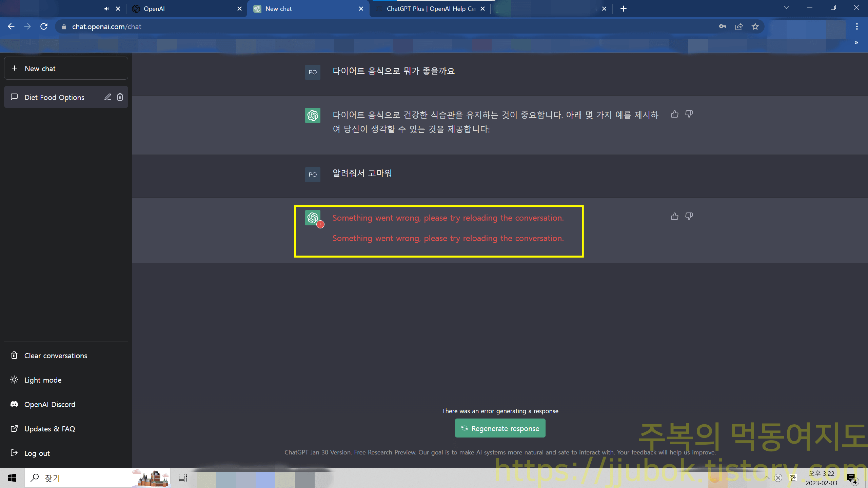Select the Diet Food Options conversation
The height and width of the screenshot is (488, 868).
(54, 97)
